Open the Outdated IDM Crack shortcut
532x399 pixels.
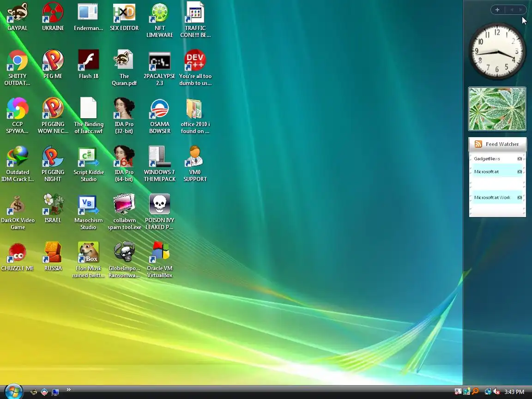coord(17,164)
